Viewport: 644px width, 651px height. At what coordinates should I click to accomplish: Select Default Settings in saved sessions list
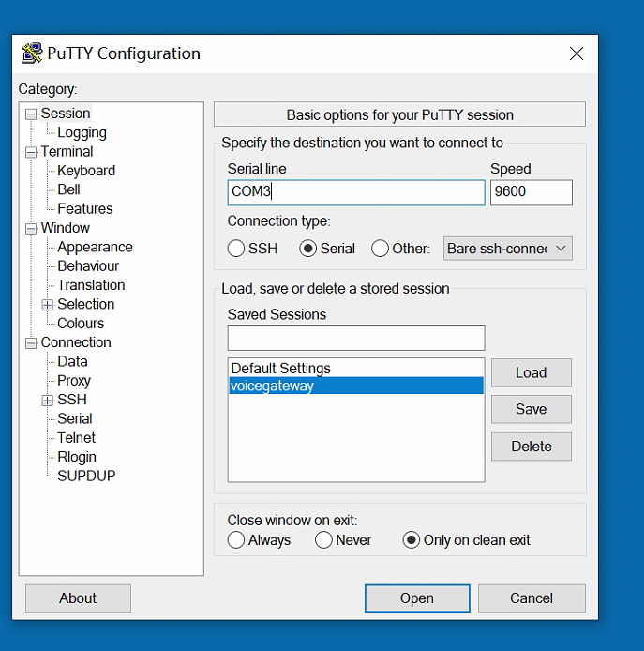click(356, 369)
